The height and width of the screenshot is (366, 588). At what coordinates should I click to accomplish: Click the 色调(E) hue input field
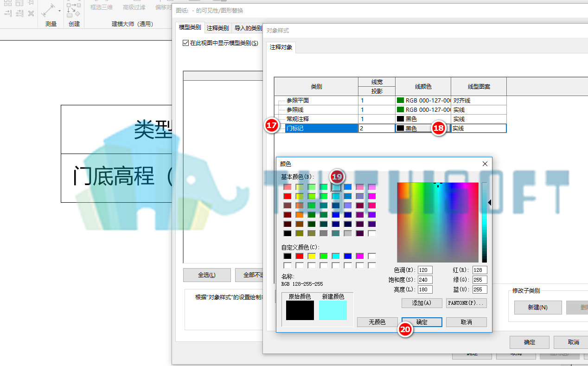pyautogui.click(x=425, y=270)
